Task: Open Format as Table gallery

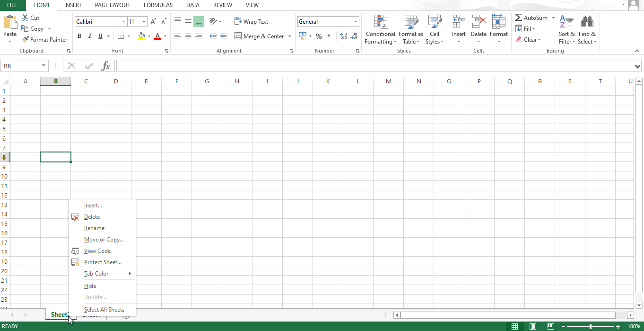Action: click(x=411, y=29)
